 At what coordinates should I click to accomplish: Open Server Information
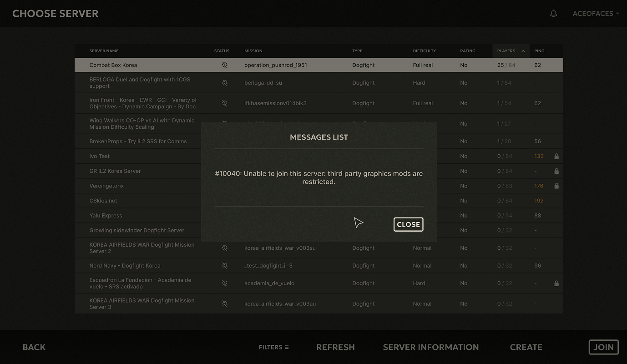click(x=430, y=347)
